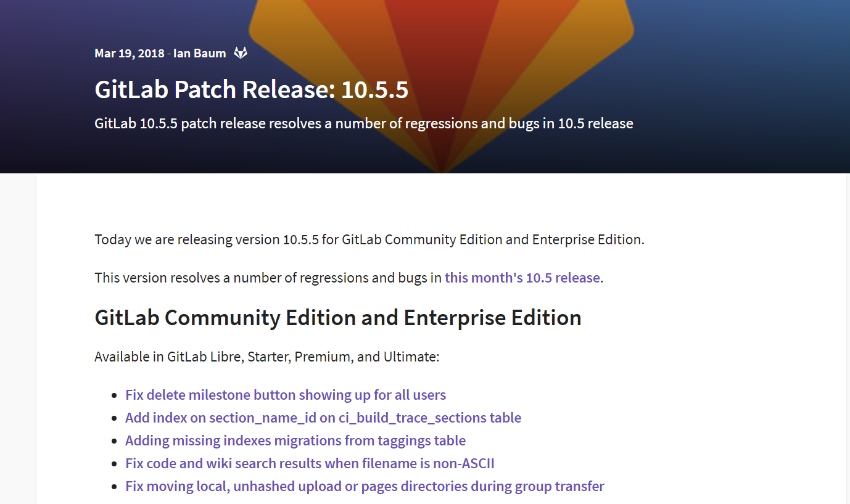Click paragraph "Today we are releasing version 10.5.5"
This screenshot has height=504, width=850.
tap(369, 239)
